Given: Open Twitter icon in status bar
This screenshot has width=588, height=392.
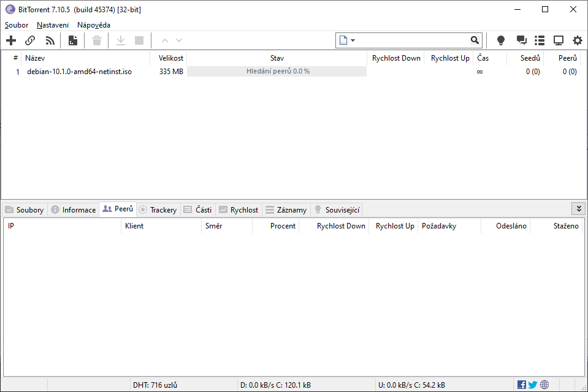Looking at the screenshot, I should pyautogui.click(x=532, y=385).
